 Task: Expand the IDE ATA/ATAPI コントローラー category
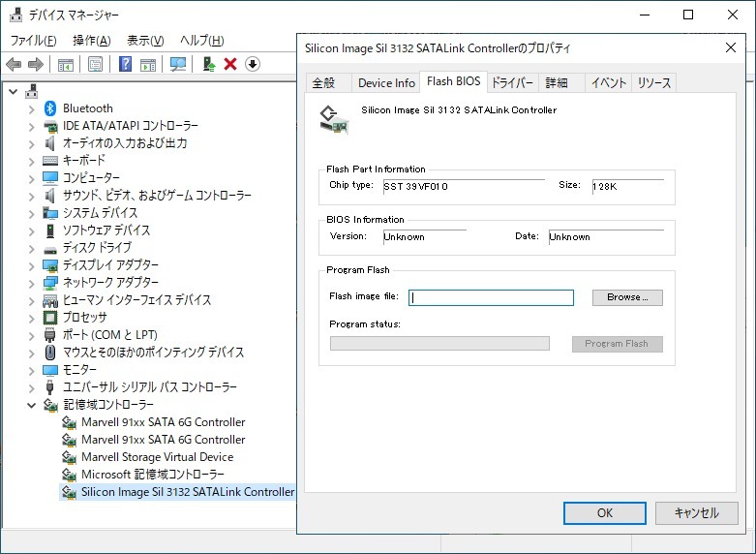tap(31, 127)
